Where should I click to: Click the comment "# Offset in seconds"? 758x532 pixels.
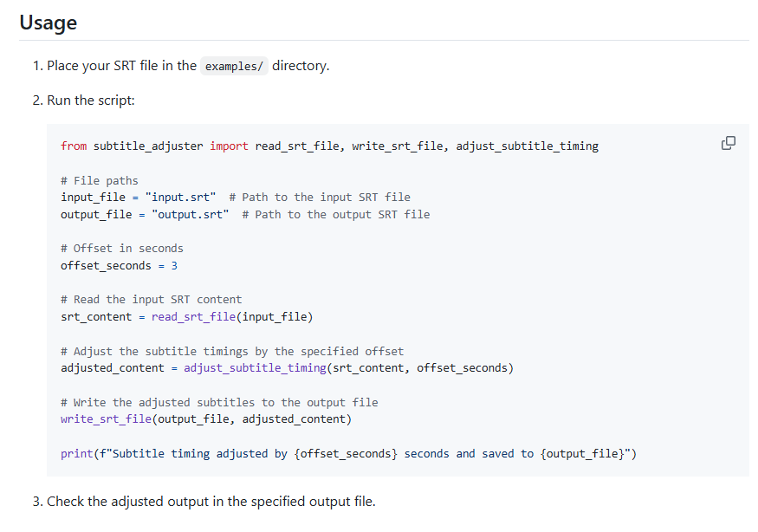click(x=122, y=249)
